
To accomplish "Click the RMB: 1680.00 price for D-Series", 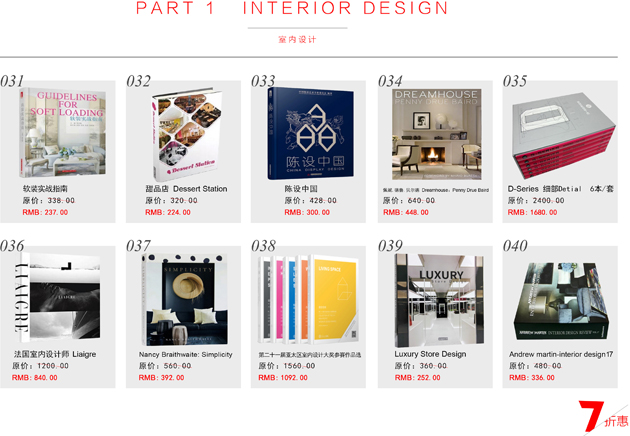I will coord(532,212).
